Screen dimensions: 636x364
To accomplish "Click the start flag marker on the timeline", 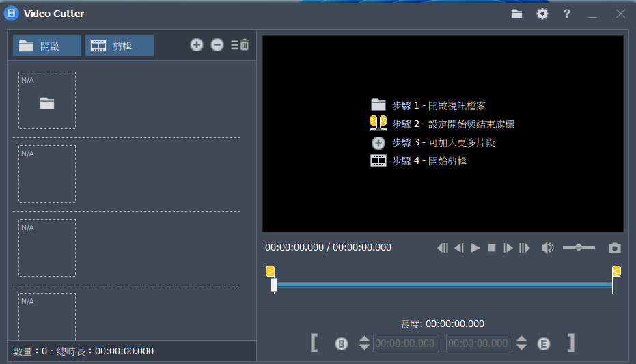I will [270, 271].
